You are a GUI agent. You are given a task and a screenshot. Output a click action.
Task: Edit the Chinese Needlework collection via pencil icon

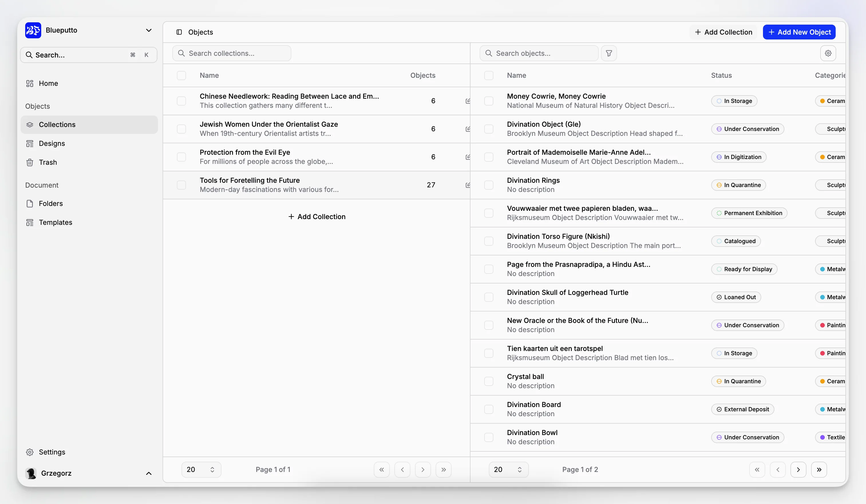pos(468,101)
